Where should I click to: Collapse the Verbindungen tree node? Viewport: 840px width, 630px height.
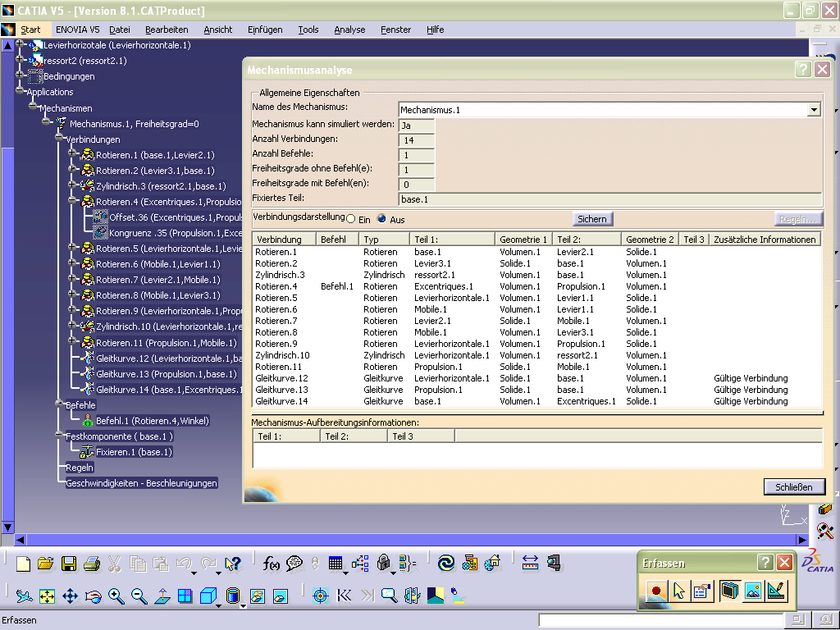tap(59, 138)
